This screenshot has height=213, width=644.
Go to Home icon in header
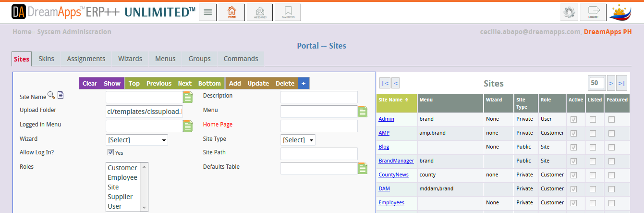click(x=232, y=13)
